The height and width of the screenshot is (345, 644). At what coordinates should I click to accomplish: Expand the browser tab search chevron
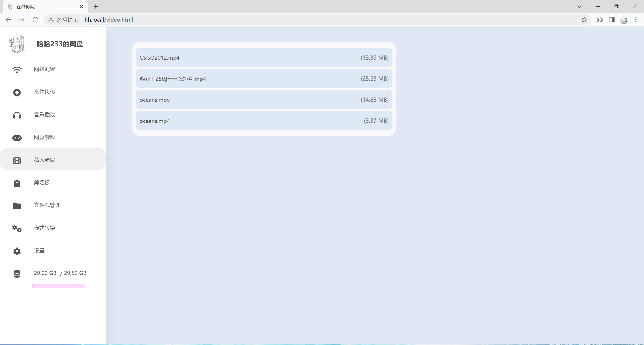pyautogui.click(x=579, y=7)
